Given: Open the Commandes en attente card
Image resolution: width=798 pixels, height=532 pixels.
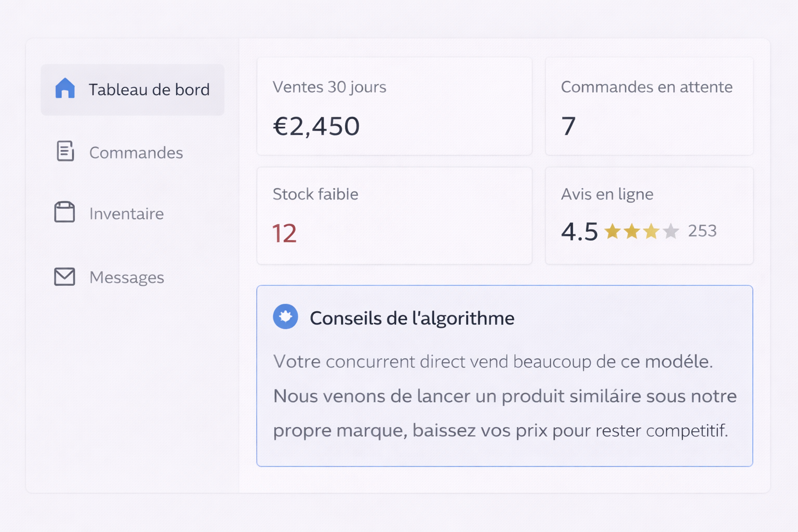Looking at the screenshot, I should [649, 106].
